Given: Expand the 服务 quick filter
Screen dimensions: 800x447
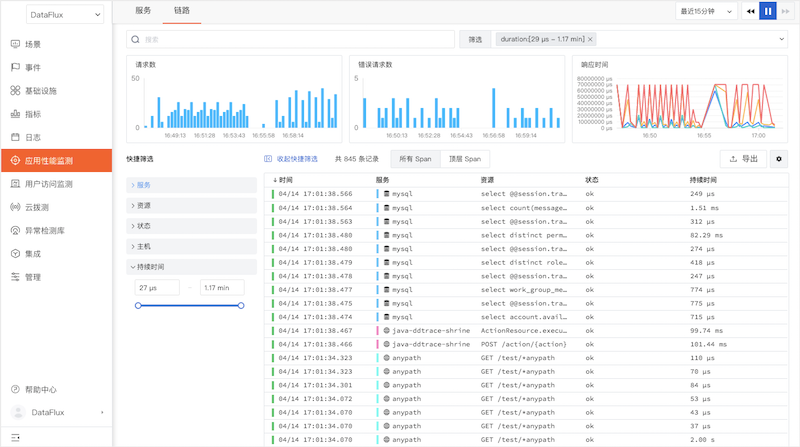Looking at the screenshot, I should [x=191, y=185].
